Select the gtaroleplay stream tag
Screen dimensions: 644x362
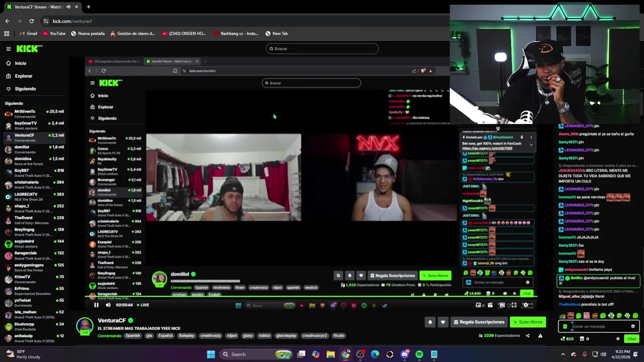[286, 336]
